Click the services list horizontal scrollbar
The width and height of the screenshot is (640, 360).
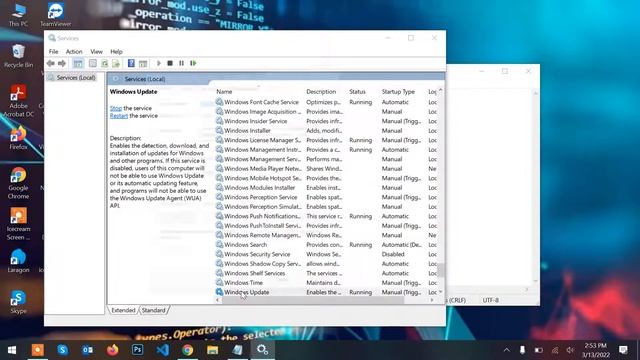click(312, 300)
